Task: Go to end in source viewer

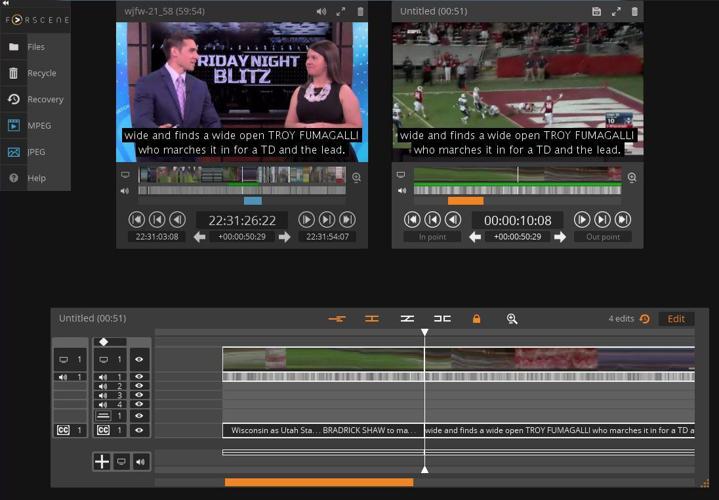Action: 347,220
